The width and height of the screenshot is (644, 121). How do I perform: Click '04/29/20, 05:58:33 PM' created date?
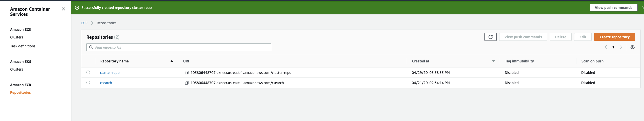[431, 73]
